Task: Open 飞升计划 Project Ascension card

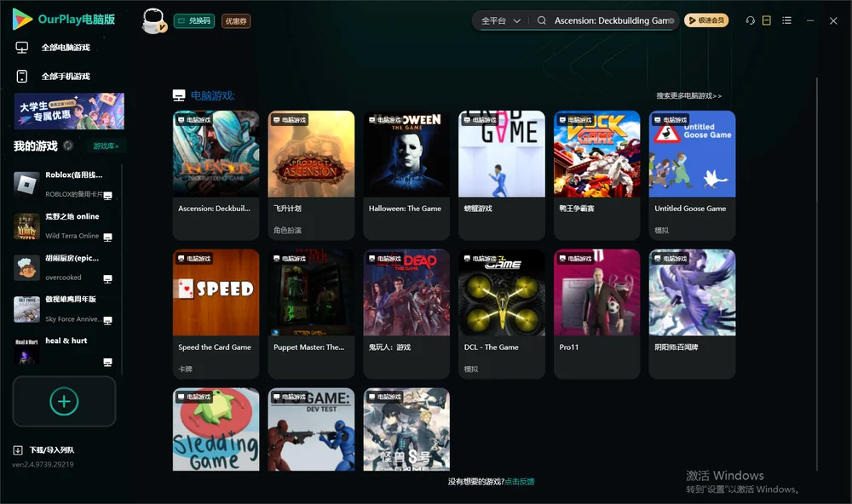Action: tap(311, 175)
